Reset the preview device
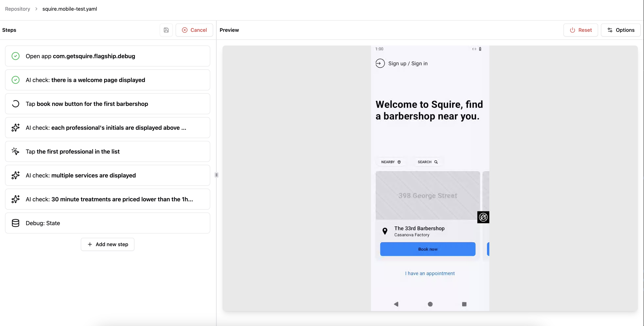 coord(581,30)
